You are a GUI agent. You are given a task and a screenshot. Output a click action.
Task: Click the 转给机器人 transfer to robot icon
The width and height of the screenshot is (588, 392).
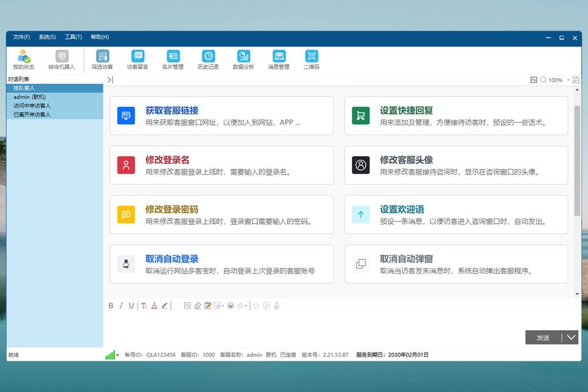pos(62,59)
